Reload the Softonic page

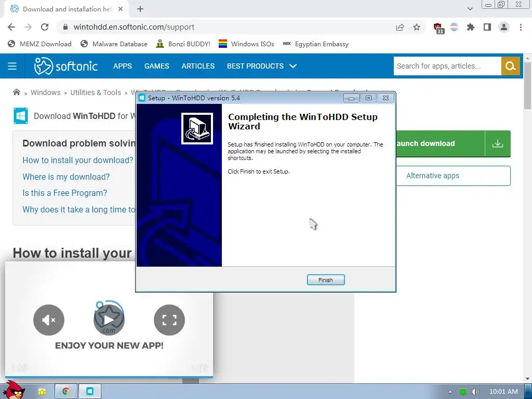pyautogui.click(x=45, y=27)
